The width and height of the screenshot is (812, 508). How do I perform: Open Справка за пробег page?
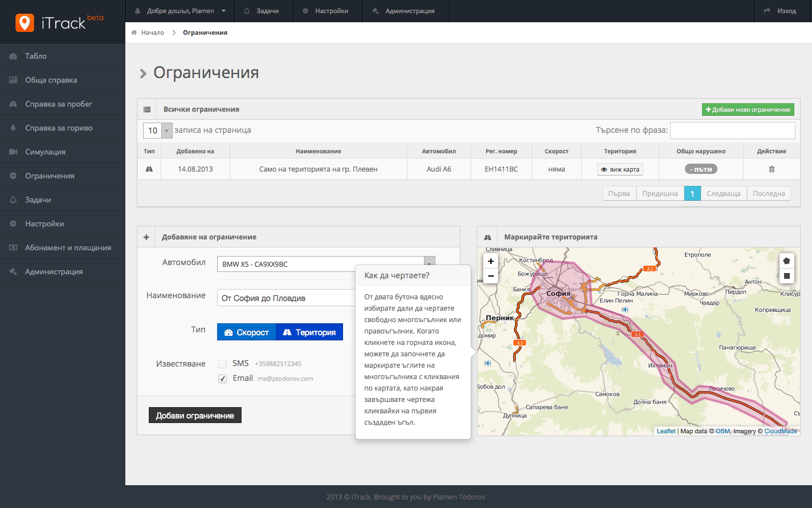pyautogui.click(x=63, y=104)
